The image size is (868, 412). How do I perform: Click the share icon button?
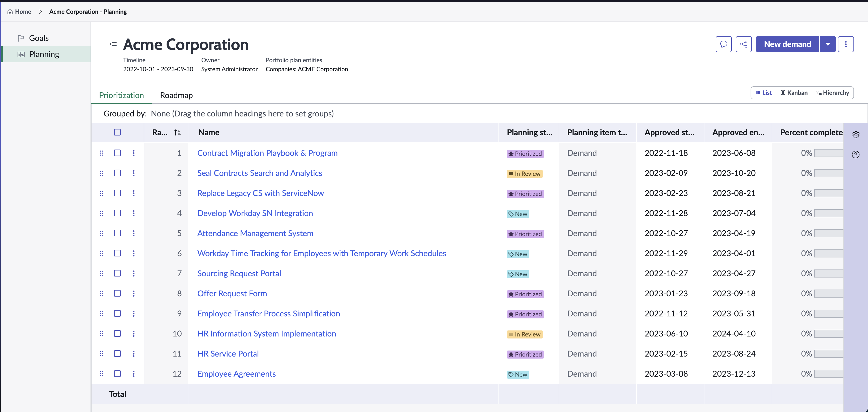click(x=744, y=44)
